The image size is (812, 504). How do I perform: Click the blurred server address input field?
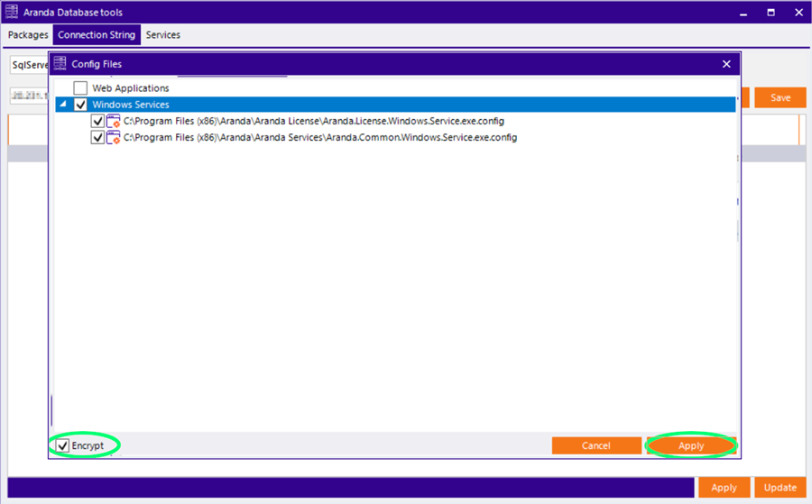pos(30,96)
